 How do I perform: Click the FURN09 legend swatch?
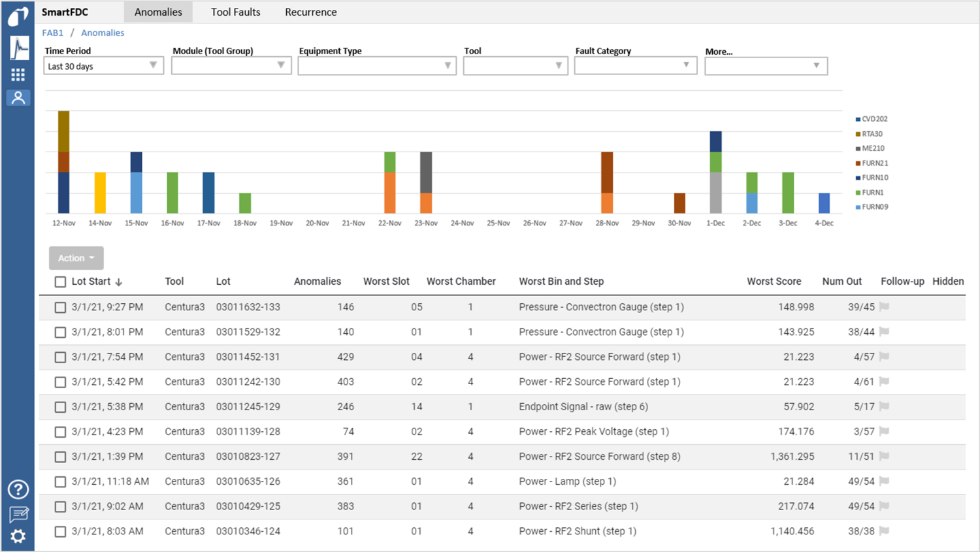tap(858, 207)
